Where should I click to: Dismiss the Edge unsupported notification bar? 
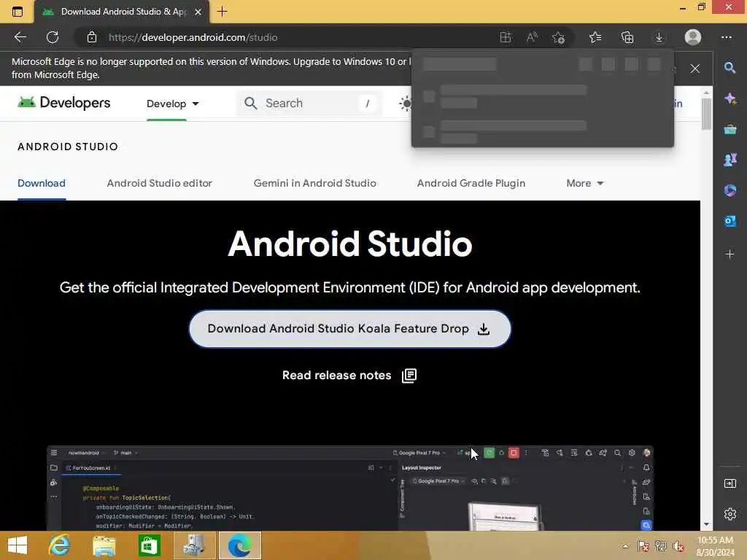(x=695, y=69)
